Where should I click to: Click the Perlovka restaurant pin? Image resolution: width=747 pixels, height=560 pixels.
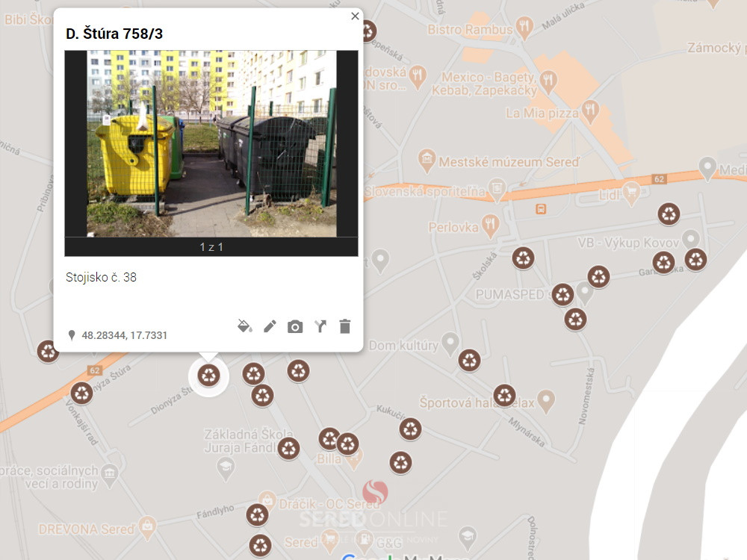click(490, 226)
